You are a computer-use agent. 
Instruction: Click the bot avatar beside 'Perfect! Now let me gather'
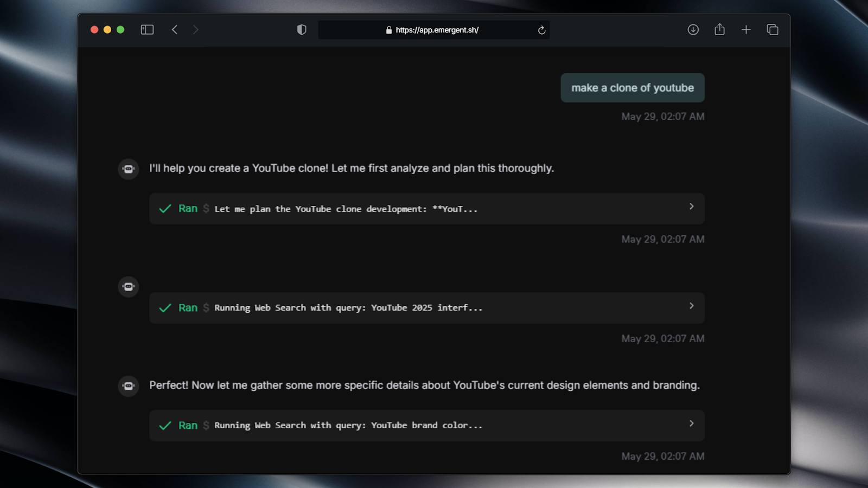coord(129,386)
